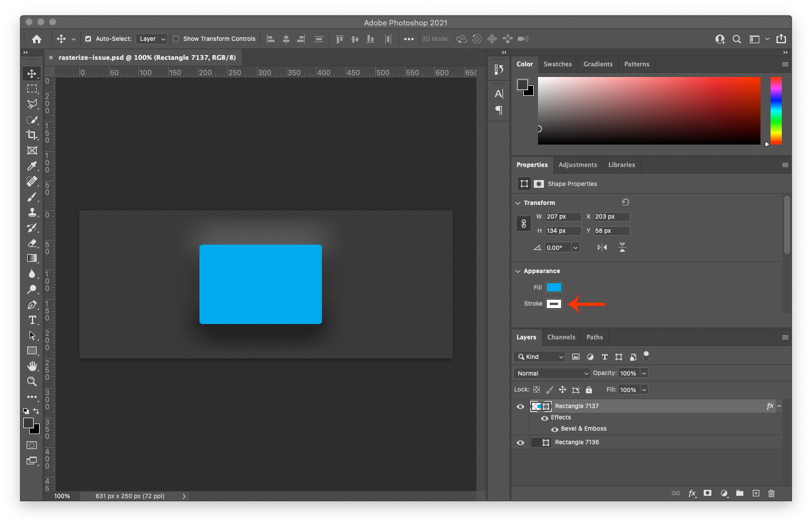
Task: Flip shape vertically in Properties
Action: [x=622, y=248]
